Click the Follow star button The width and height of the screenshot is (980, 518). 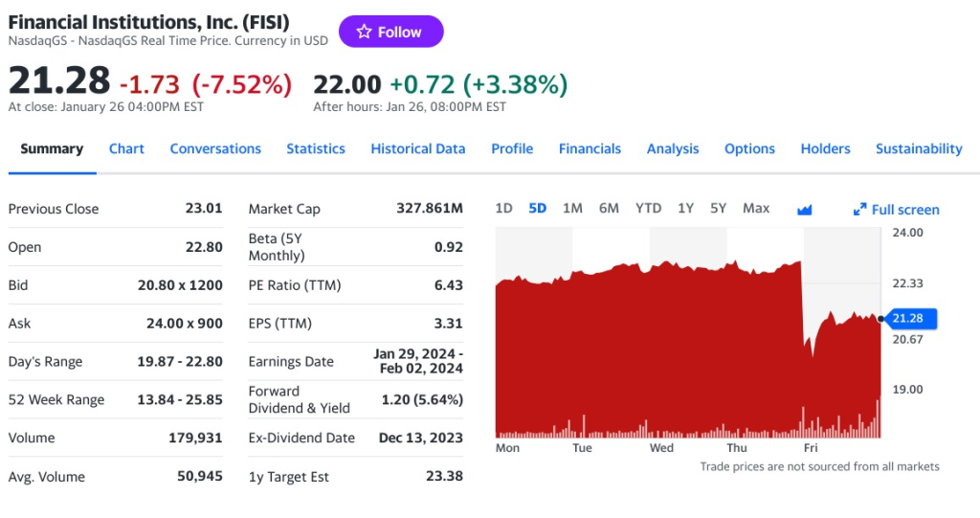[390, 32]
